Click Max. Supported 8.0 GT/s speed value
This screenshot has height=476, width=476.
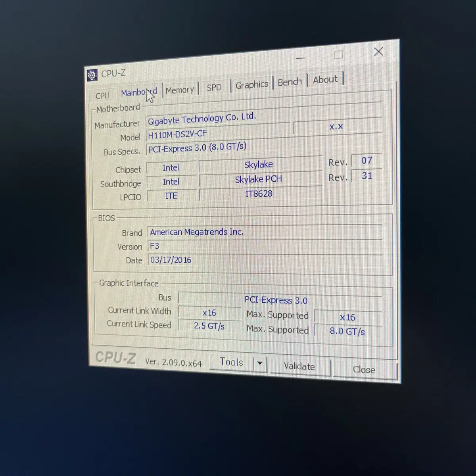click(x=348, y=331)
